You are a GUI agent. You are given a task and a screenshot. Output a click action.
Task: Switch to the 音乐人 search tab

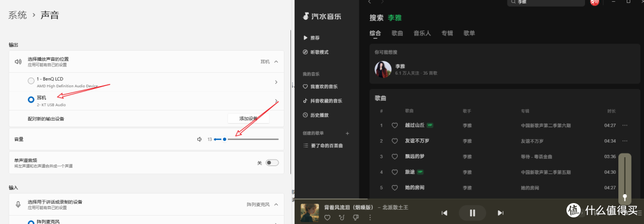coord(422,33)
